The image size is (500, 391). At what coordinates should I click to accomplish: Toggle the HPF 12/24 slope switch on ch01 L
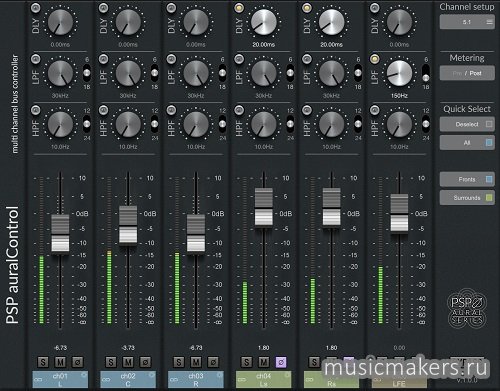point(87,124)
